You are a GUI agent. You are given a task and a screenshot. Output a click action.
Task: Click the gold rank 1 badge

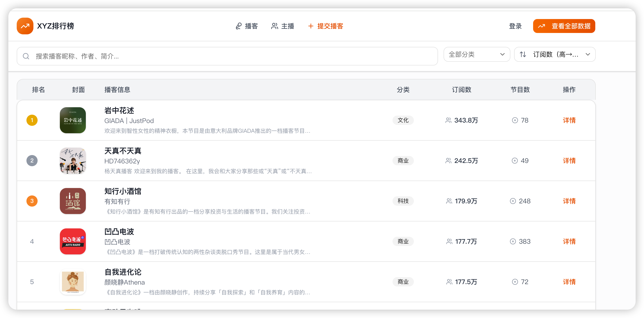[x=32, y=120]
